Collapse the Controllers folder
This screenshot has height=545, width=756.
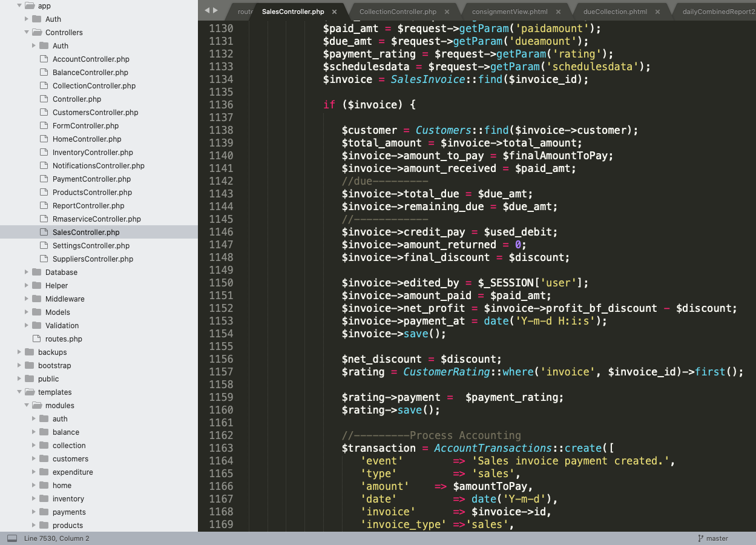(x=27, y=33)
